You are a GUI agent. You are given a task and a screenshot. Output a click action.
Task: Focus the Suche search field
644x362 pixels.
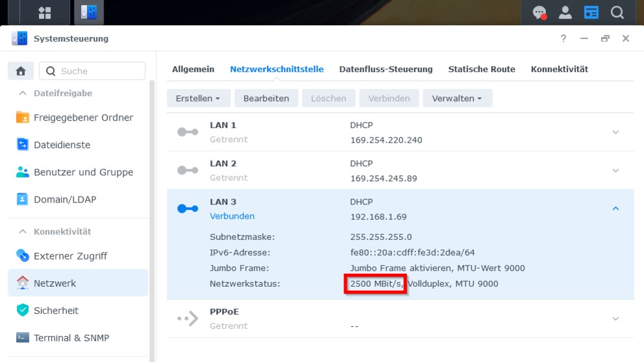(92, 71)
